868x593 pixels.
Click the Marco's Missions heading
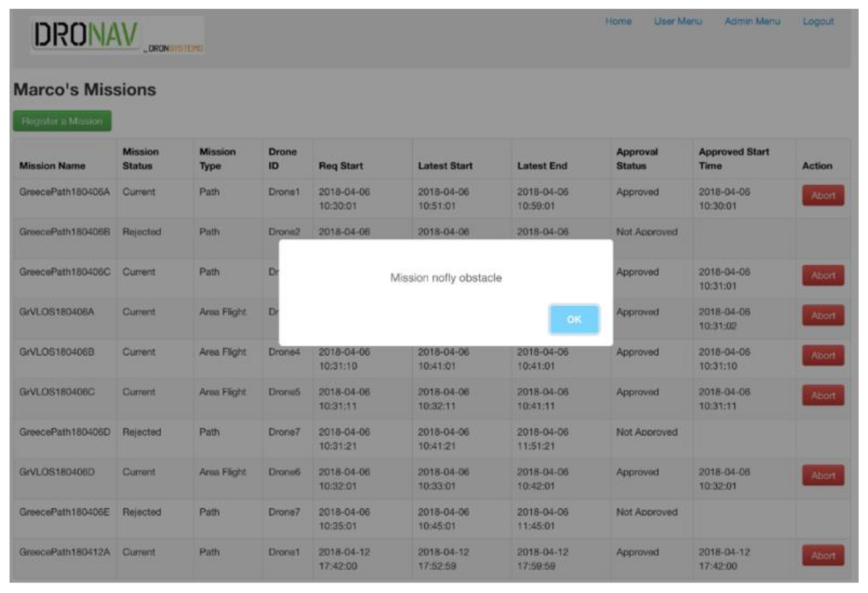(85, 90)
